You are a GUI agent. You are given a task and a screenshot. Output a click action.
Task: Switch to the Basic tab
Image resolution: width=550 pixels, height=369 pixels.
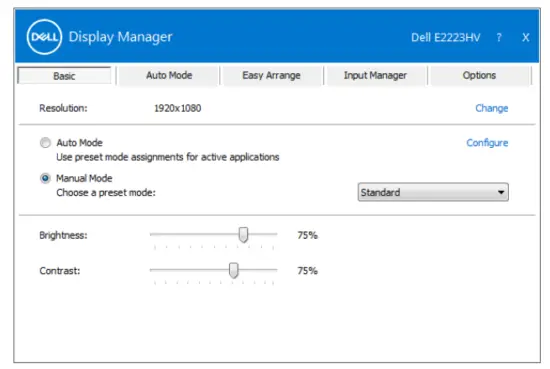(64, 76)
